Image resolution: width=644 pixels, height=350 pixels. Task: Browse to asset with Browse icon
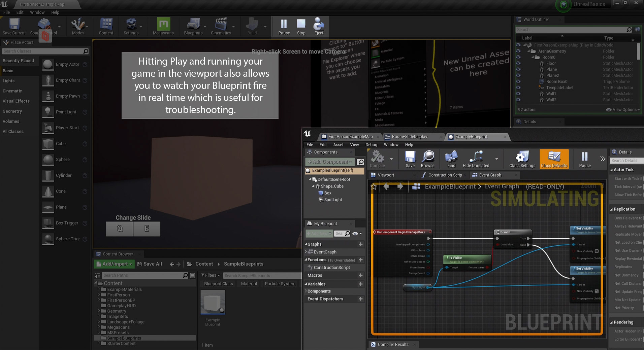point(428,159)
